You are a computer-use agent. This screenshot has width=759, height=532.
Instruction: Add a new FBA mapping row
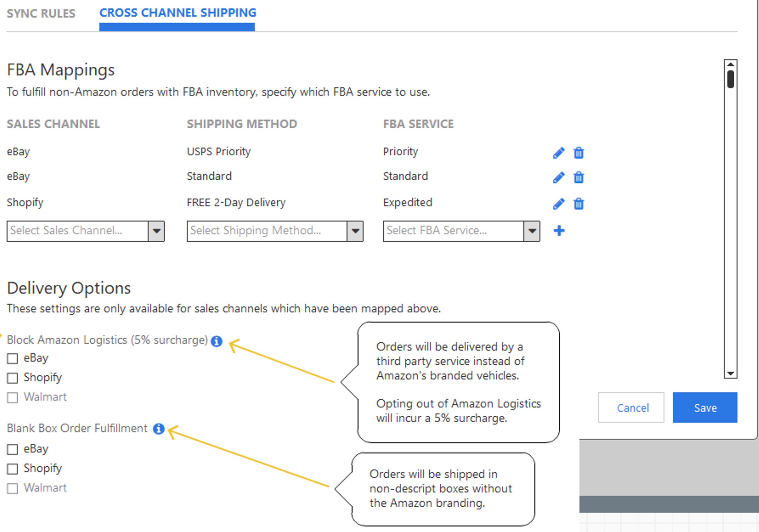click(x=559, y=231)
